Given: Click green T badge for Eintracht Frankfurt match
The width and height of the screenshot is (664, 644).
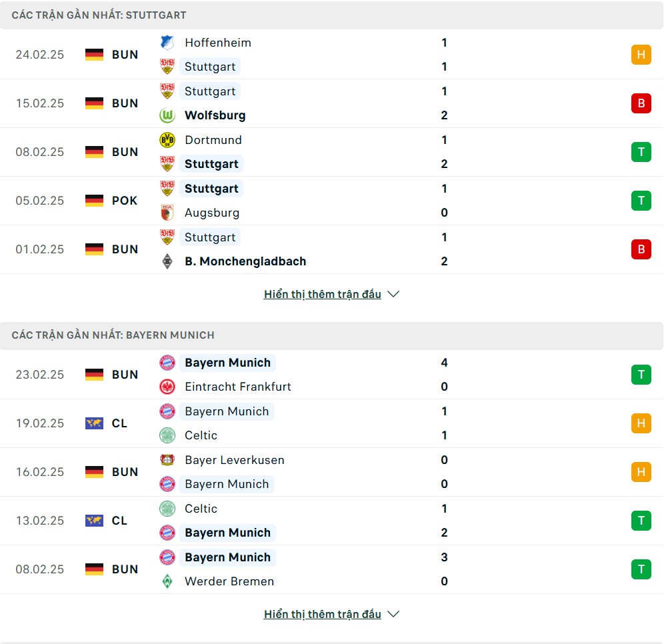Looking at the screenshot, I should 641,375.
